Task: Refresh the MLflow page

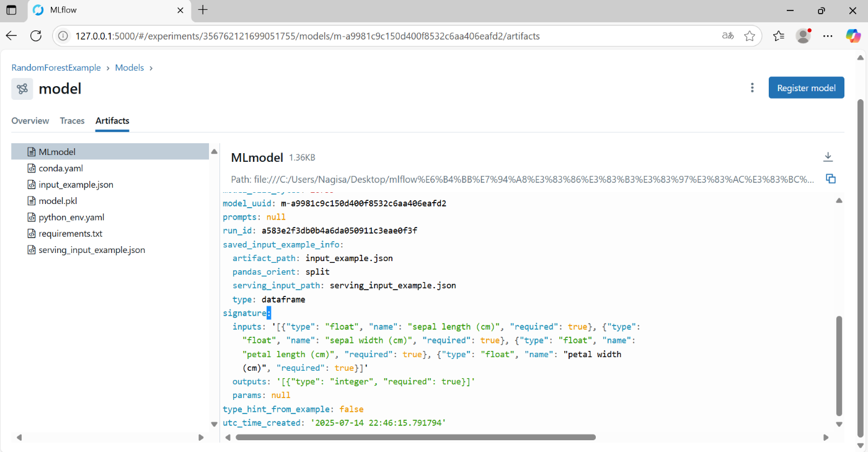Action: pyautogui.click(x=36, y=36)
